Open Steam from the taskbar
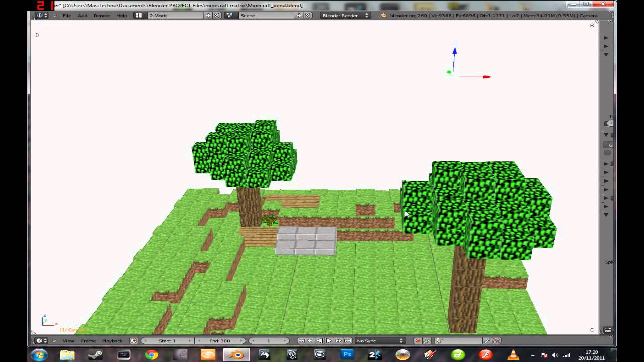The image size is (644, 362). [x=95, y=355]
